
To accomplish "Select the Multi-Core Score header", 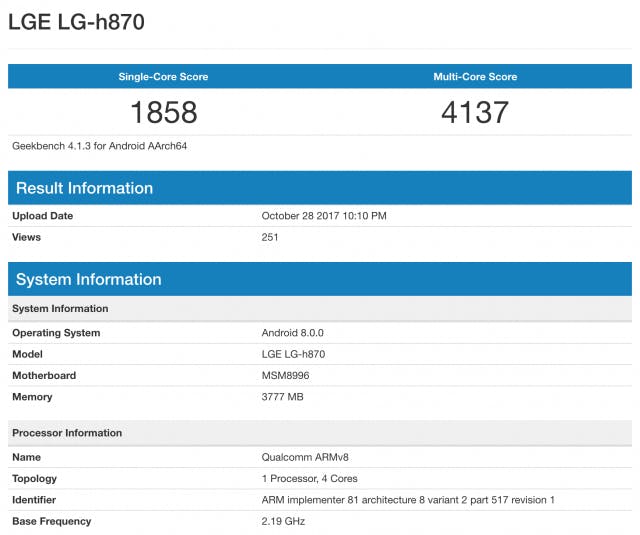I will pyautogui.click(x=475, y=77).
